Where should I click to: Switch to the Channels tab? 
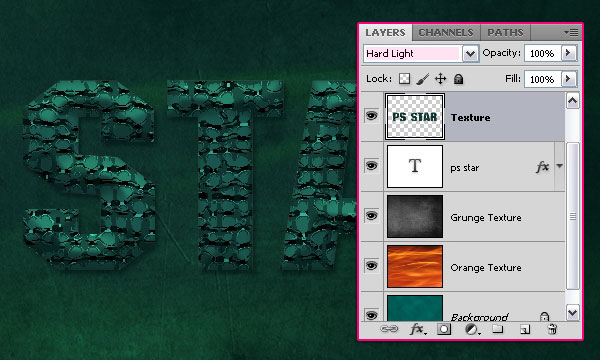pyautogui.click(x=446, y=33)
